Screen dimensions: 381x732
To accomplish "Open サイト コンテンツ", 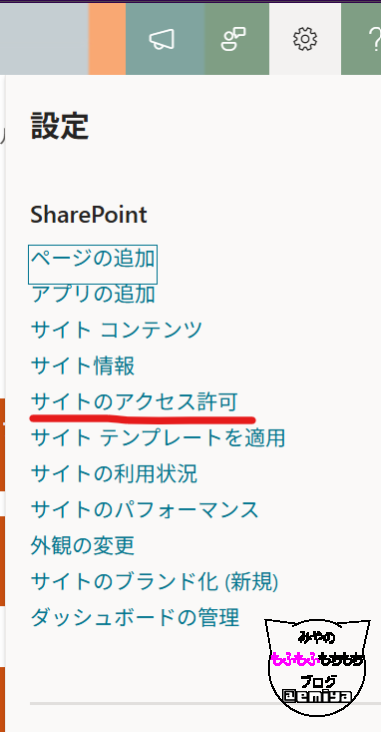I will click(116, 330).
